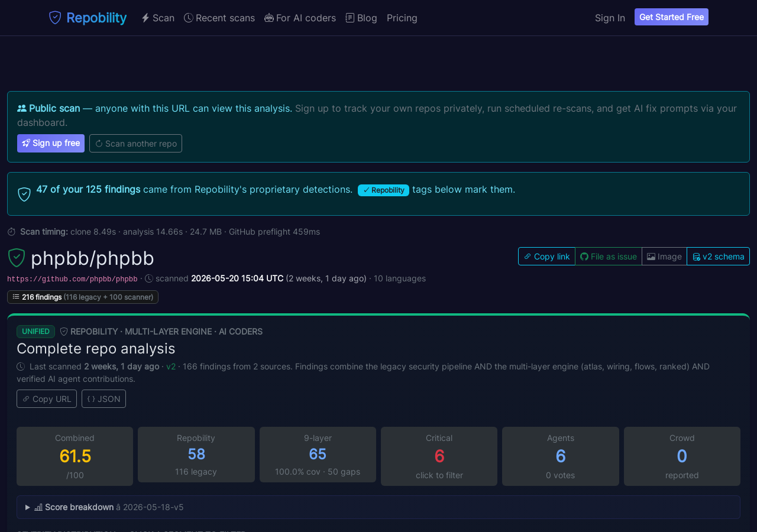Visit the Blog page
757x532 pixels.
click(361, 18)
